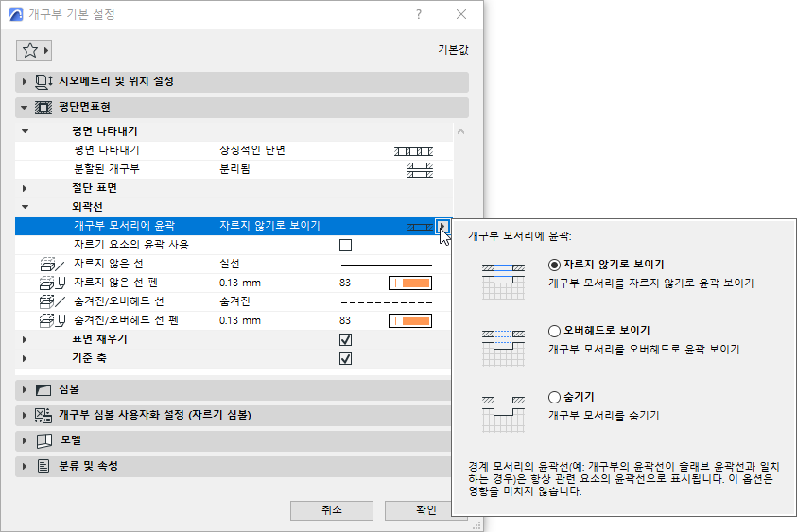Click the 모델 panel icon
Screen dimensions: 797x532
44,440
